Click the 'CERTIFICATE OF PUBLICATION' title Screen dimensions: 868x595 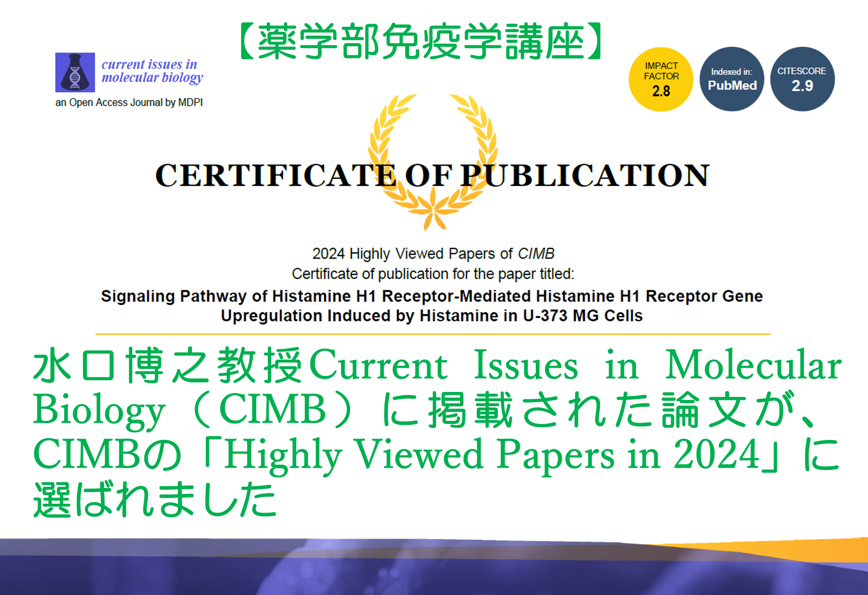(432, 175)
